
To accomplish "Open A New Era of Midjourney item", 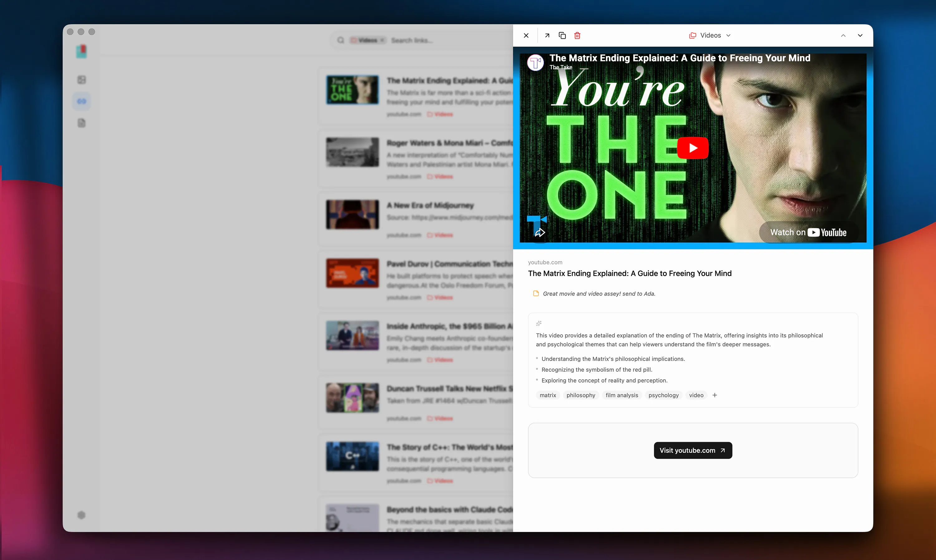I will pos(416,219).
